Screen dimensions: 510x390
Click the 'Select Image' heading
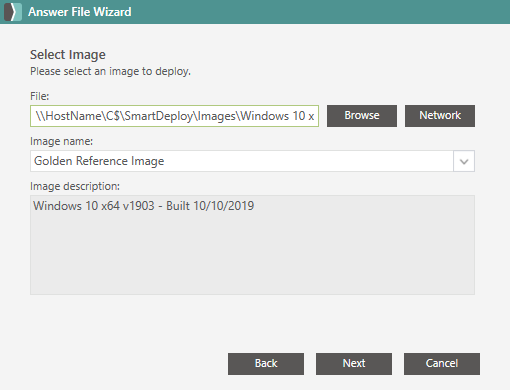pos(68,55)
